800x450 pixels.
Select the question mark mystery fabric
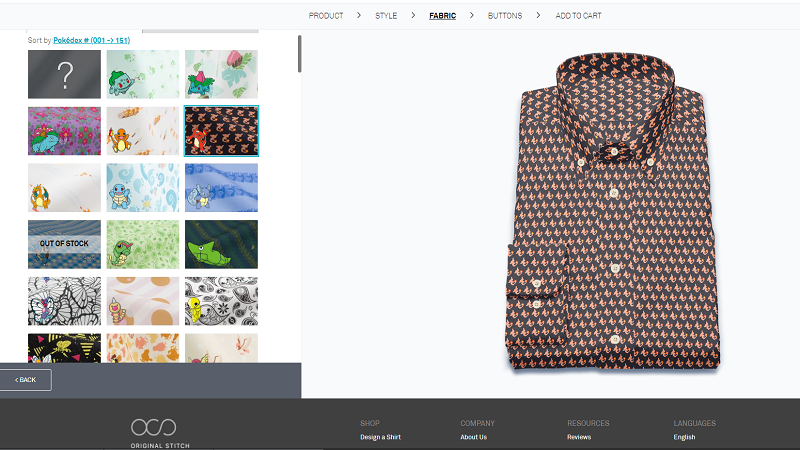pos(64,74)
